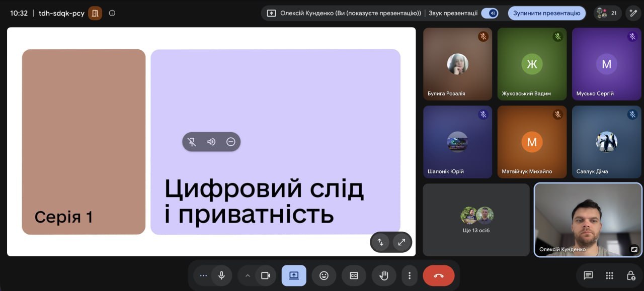
Task: Click muted mic icon on Булига Розалія tile
Action: point(483,36)
